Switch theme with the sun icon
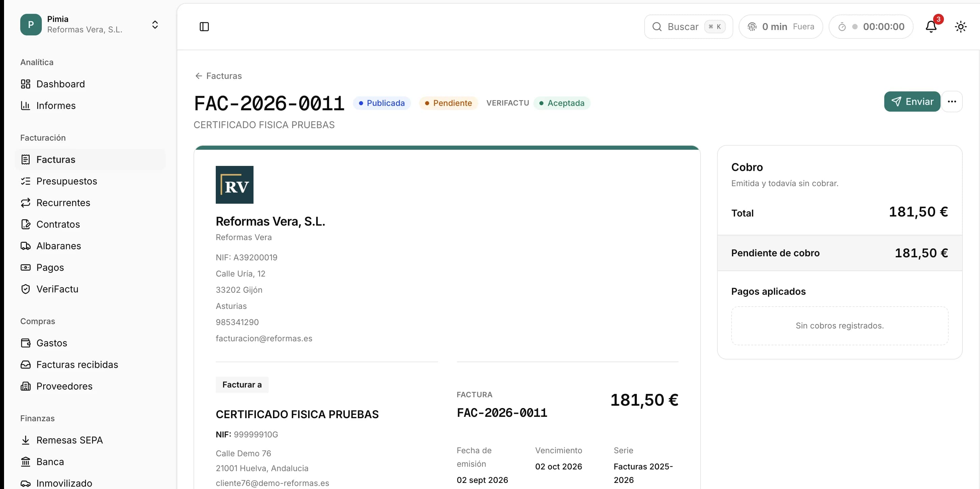The image size is (980, 489). click(x=960, y=27)
